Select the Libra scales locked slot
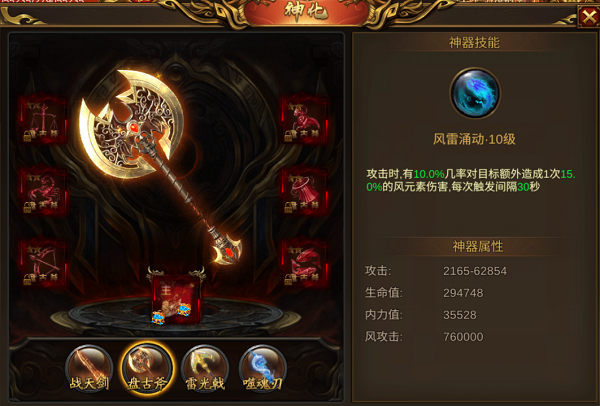The width and height of the screenshot is (600, 406). pyautogui.click(x=43, y=119)
